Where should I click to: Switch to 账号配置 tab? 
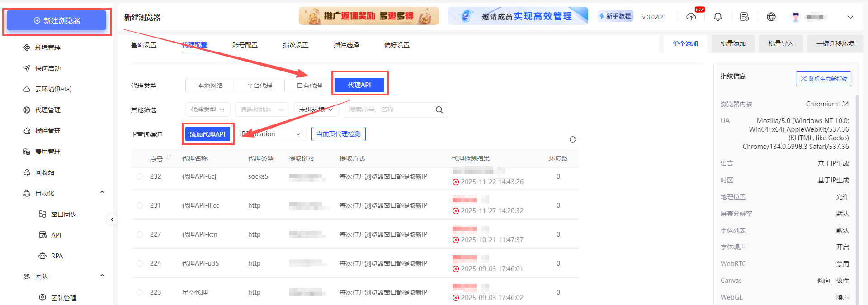245,45
